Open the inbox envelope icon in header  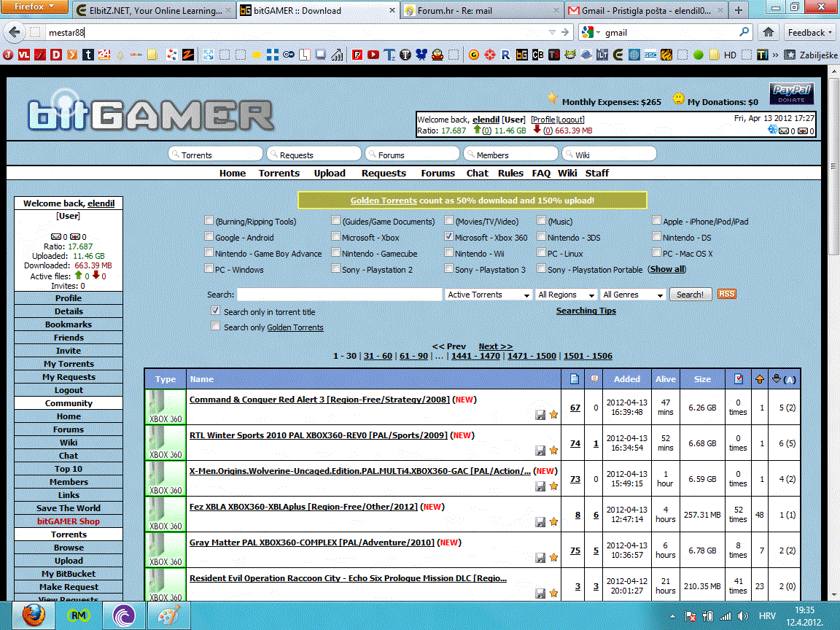(x=783, y=131)
